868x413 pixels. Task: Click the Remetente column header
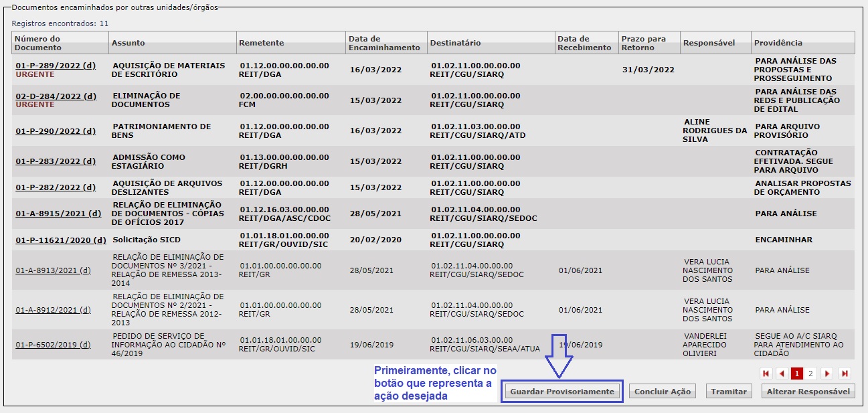[x=291, y=43]
